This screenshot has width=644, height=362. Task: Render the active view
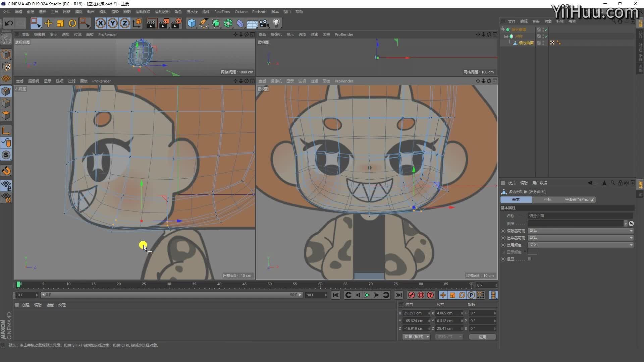coord(151,23)
